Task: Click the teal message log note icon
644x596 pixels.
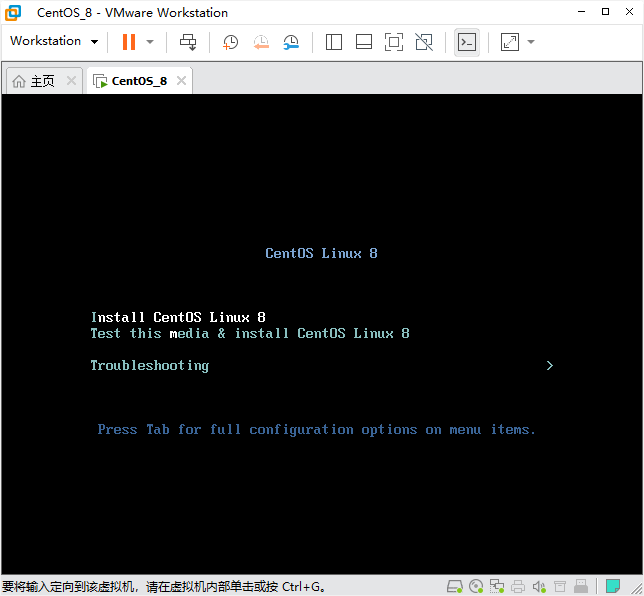Action: [613, 586]
